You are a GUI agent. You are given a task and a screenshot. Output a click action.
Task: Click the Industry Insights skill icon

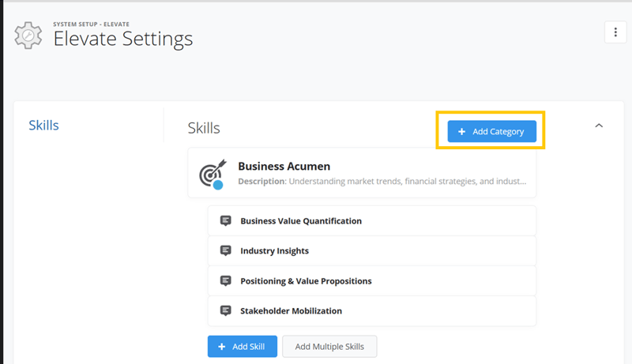click(x=226, y=250)
